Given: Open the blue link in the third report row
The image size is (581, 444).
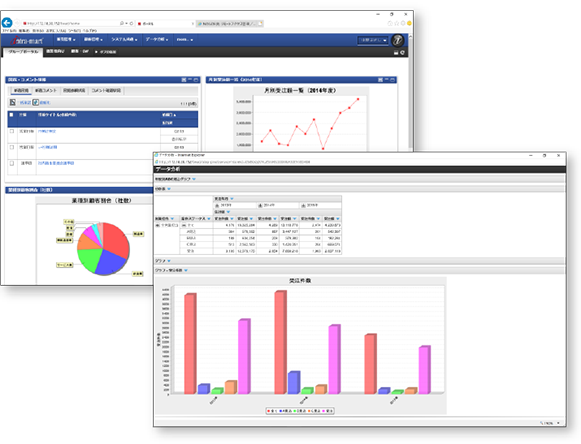Looking at the screenshot, I should 56,163.
